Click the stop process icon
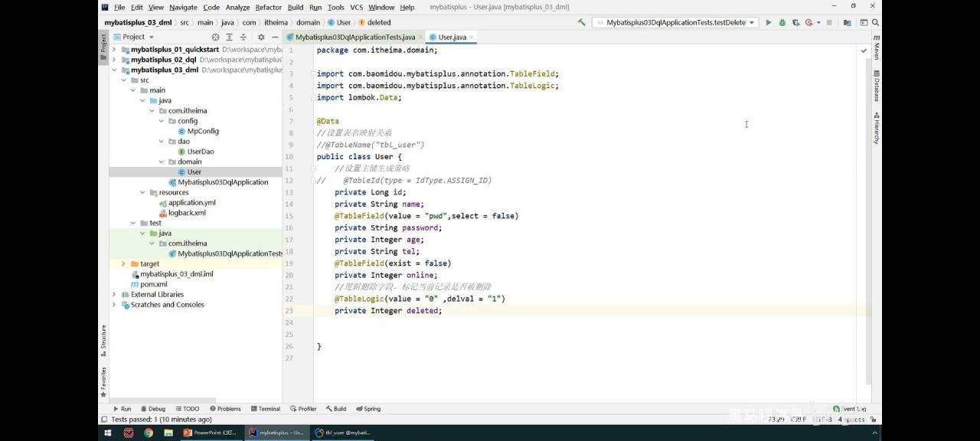Screen dimensions: 980x441 829,22
